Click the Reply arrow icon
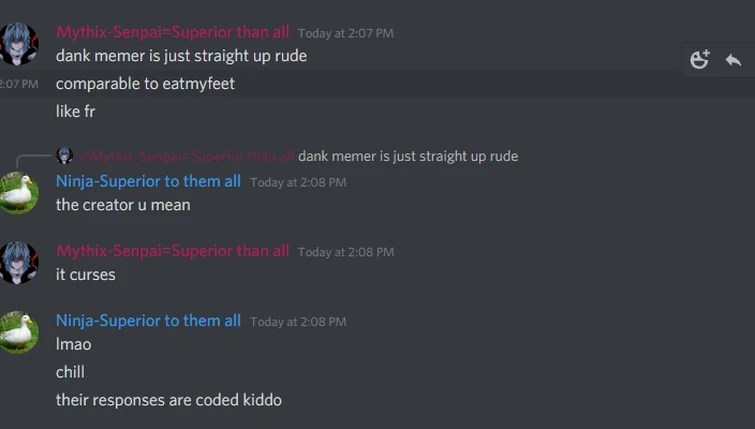 click(x=733, y=60)
